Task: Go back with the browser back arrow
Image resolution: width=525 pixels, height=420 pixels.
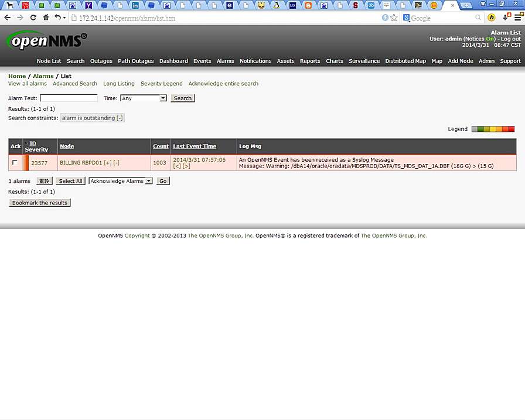Action: 8,18
